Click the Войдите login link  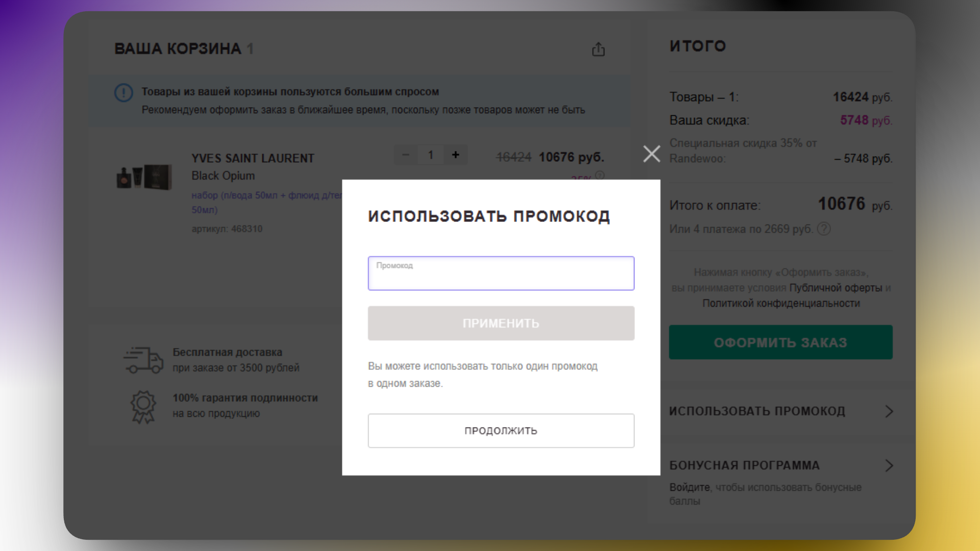689,487
